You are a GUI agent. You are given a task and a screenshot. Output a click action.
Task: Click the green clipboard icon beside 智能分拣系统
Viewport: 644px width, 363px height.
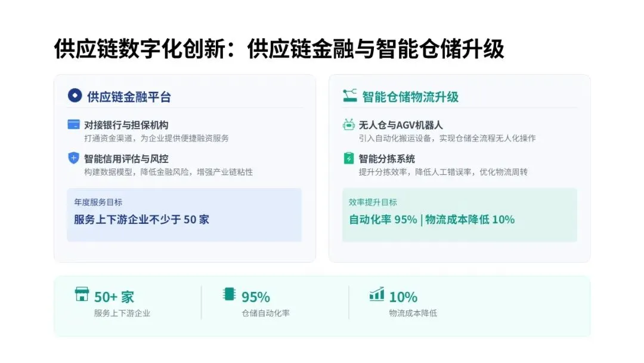pos(349,158)
